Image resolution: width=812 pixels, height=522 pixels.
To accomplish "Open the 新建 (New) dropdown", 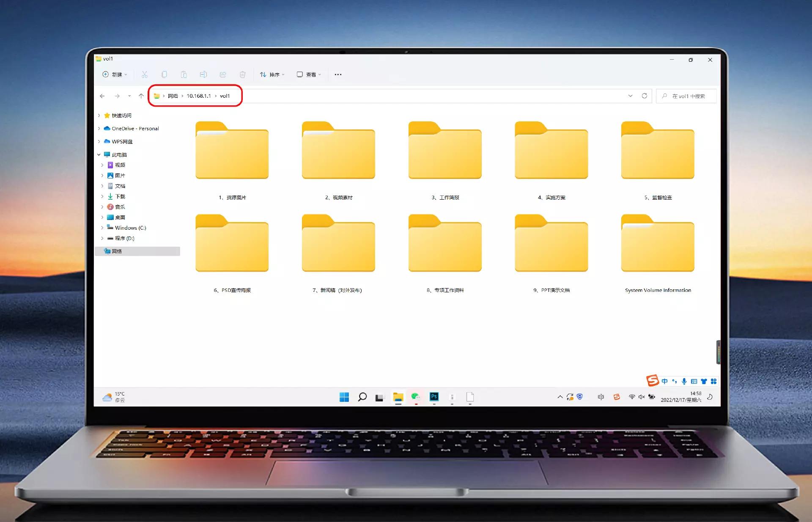I will [115, 74].
